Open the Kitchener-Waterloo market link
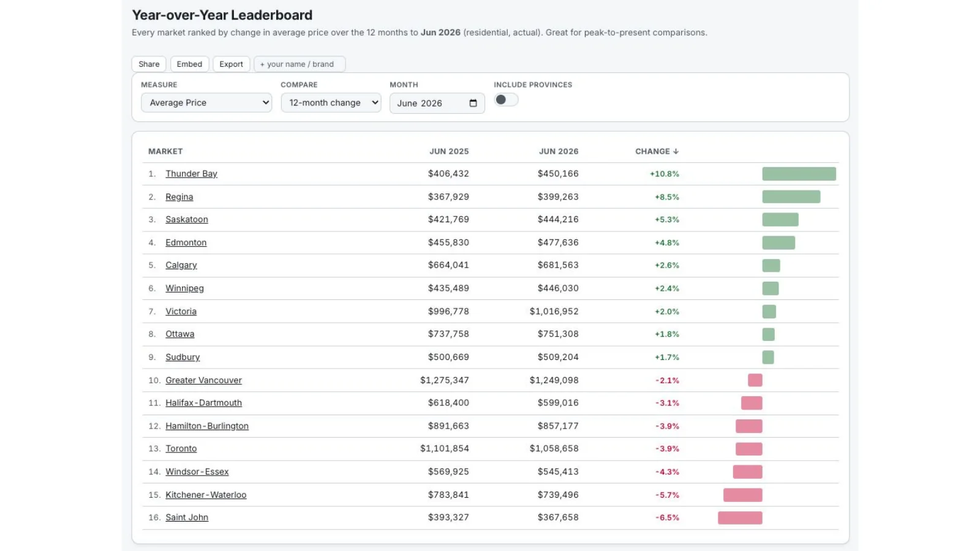 (x=206, y=495)
